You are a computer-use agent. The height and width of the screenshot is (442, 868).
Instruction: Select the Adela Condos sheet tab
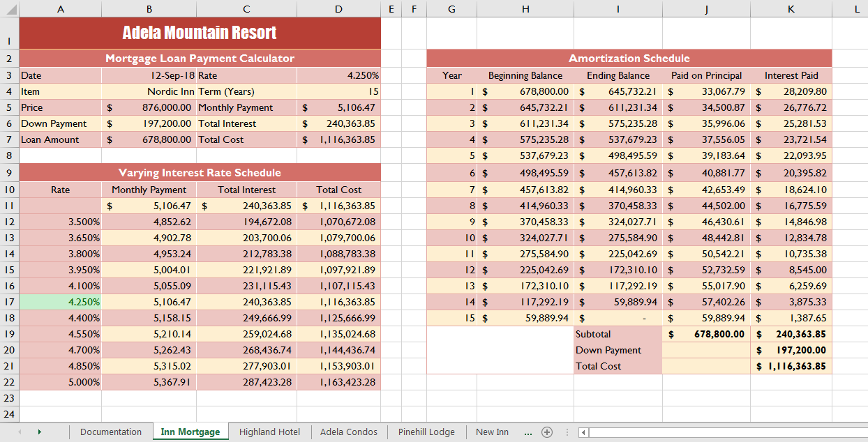coord(348,432)
